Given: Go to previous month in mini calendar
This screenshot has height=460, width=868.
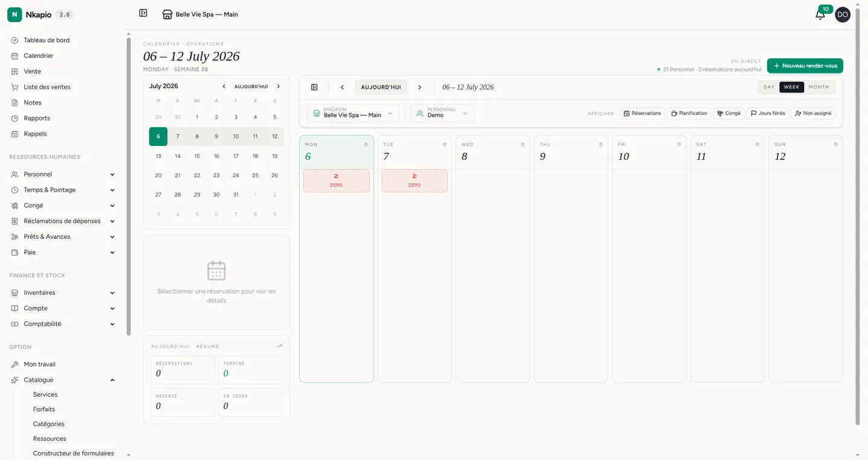Looking at the screenshot, I should (x=224, y=86).
